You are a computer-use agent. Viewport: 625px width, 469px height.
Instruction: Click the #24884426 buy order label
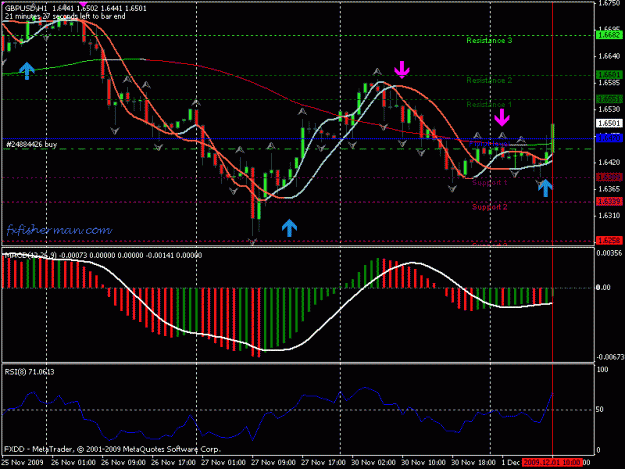point(32,144)
